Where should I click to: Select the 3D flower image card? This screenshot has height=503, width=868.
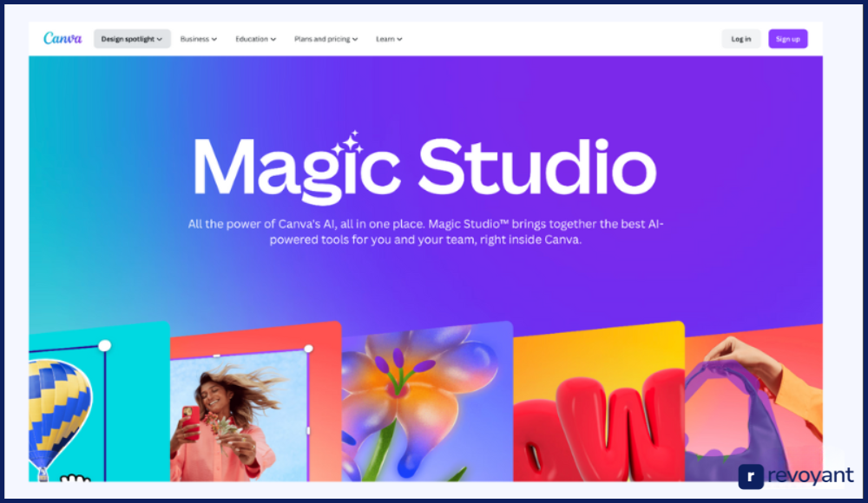pos(427,402)
